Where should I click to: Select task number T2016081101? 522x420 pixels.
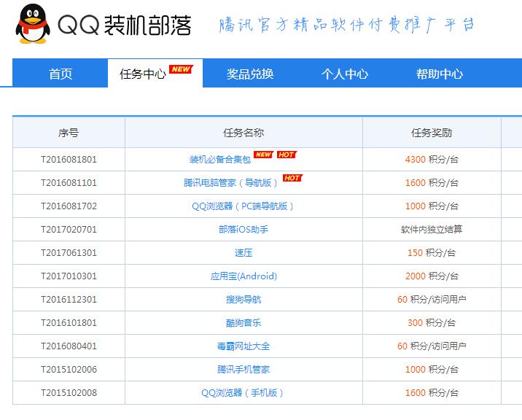pos(69,183)
